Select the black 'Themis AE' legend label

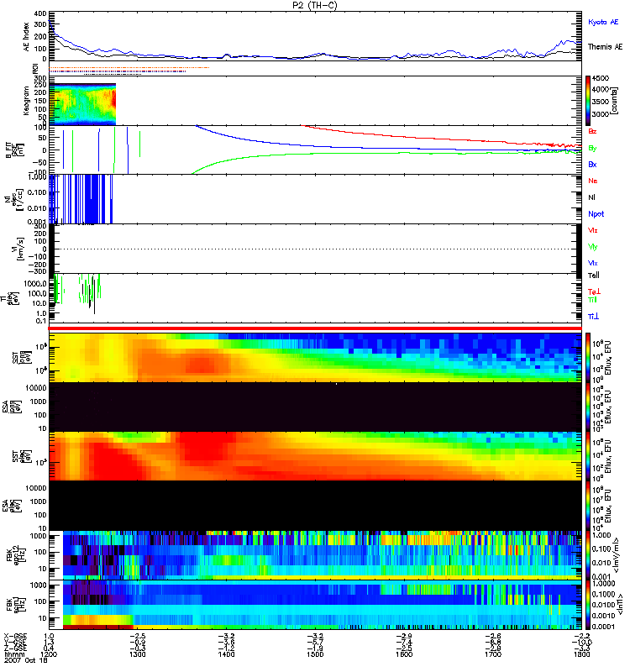pyautogui.click(x=605, y=47)
